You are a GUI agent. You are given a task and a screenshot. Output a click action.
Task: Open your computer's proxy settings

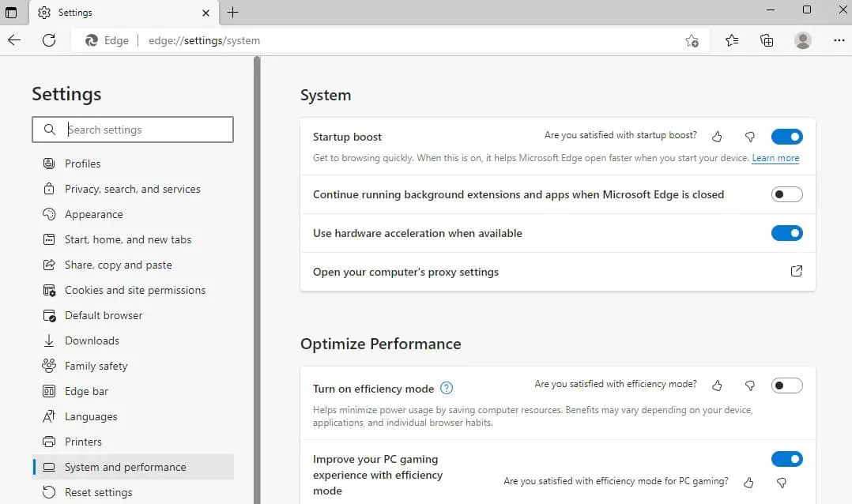coord(405,272)
